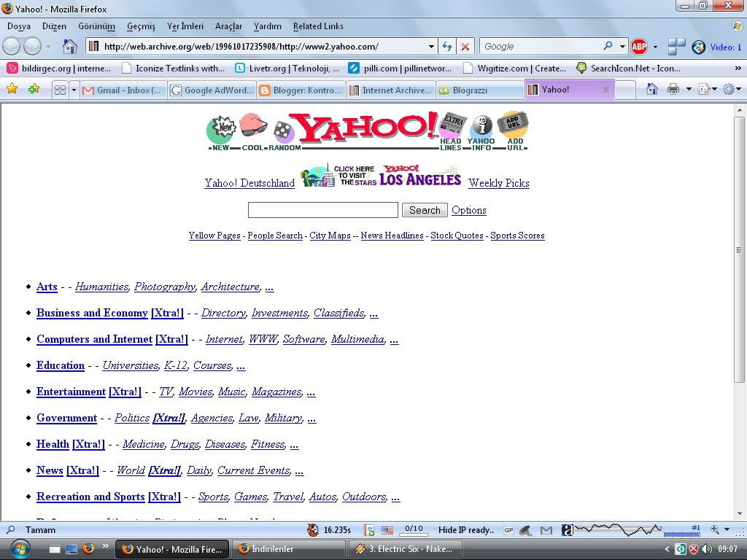Click the status bar traffic graph
Image resolution: width=747 pixels, height=560 pixels.
(617, 529)
